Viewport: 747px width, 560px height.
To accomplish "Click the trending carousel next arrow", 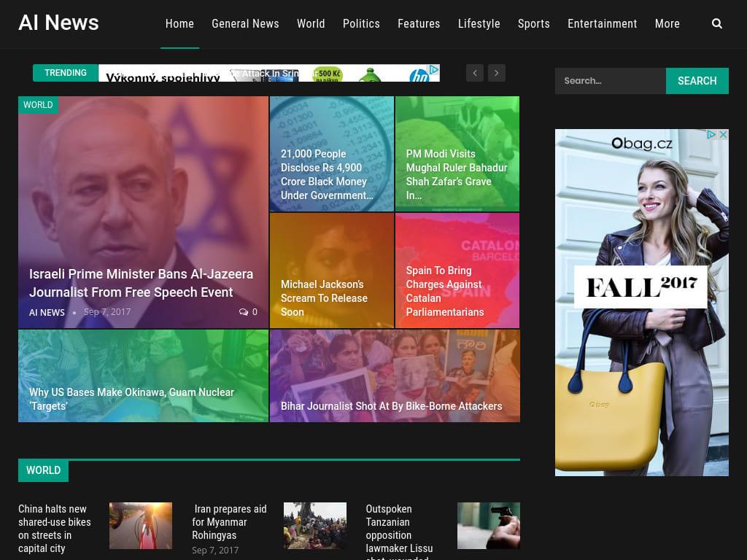I will pyautogui.click(x=497, y=73).
